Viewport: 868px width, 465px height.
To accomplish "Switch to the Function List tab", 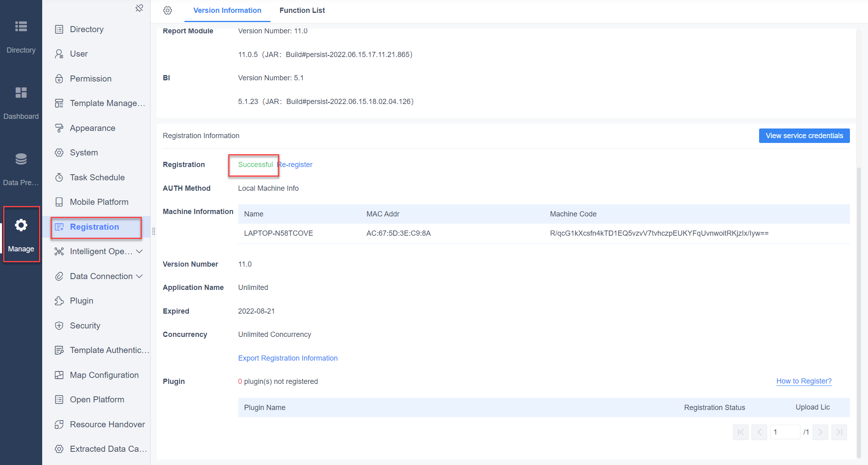I will [x=302, y=10].
